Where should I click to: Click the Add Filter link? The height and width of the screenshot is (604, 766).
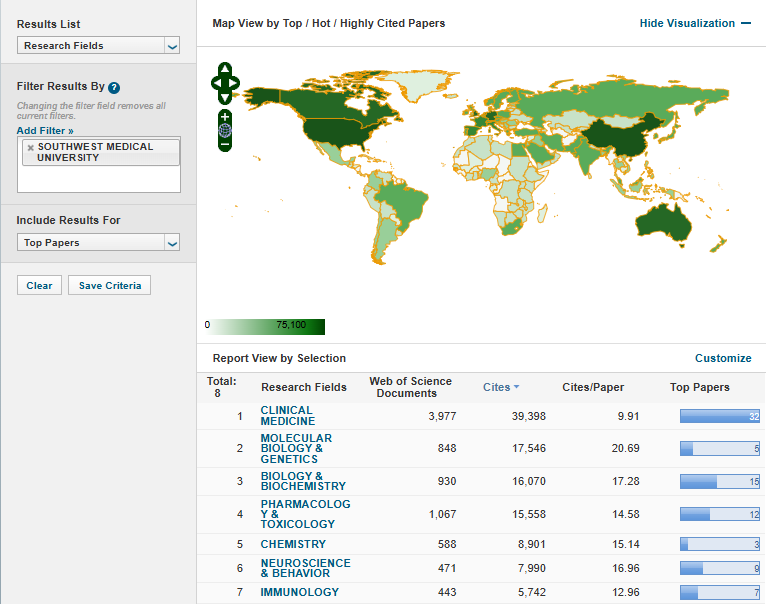[45, 131]
